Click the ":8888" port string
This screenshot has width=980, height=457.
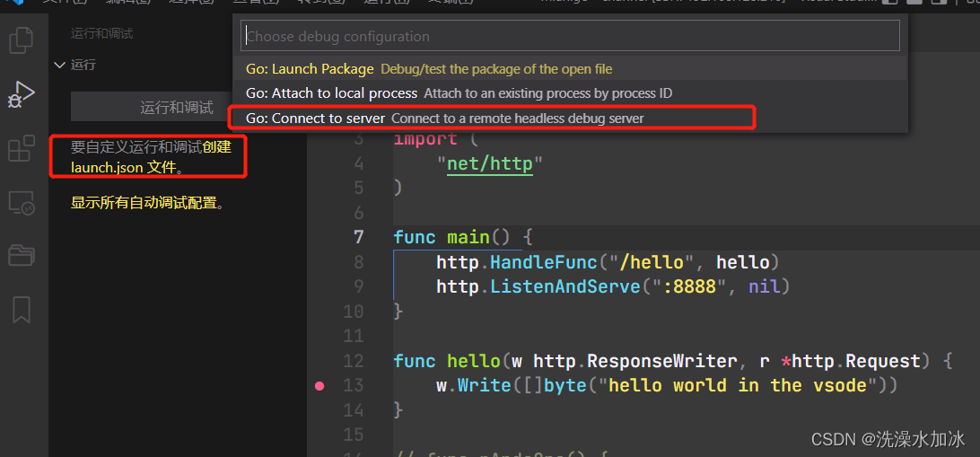689,287
